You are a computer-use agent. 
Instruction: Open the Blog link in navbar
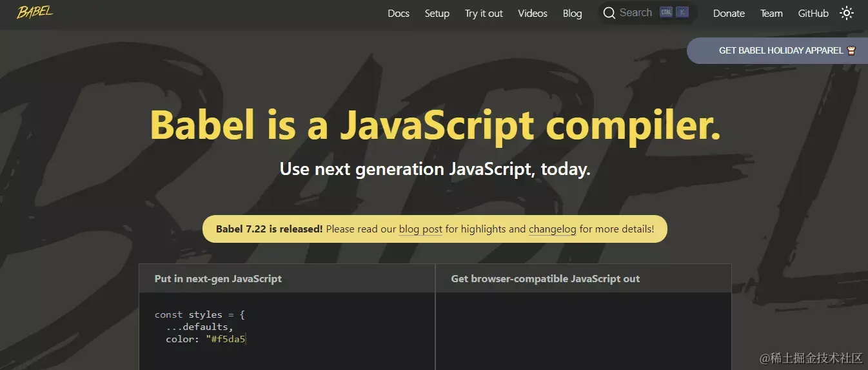(x=572, y=14)
